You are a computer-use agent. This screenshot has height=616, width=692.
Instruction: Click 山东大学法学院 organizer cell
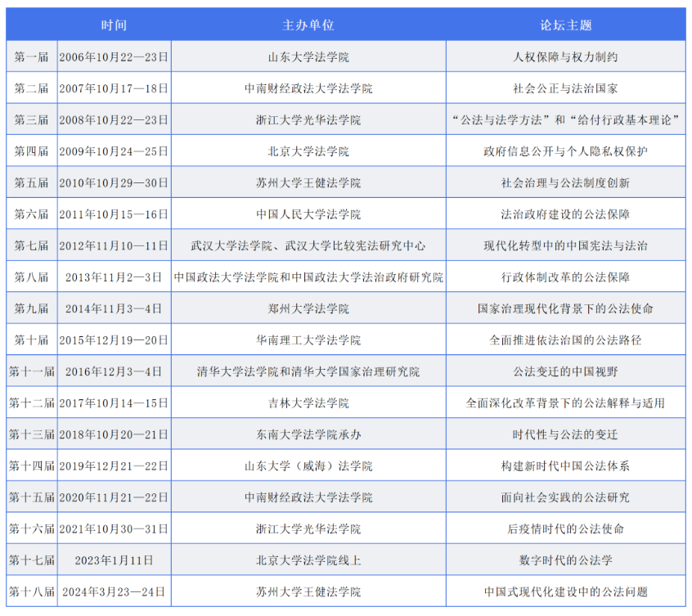pyautogui.click(x=308, y=57)
